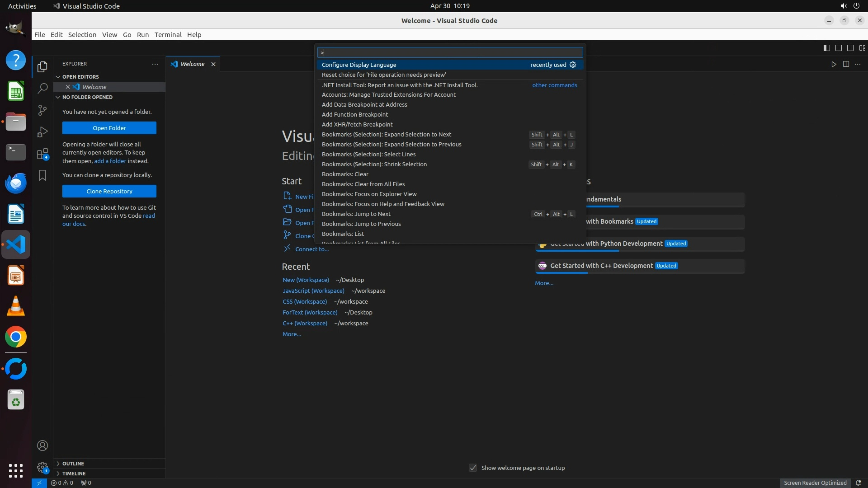
Task: Open the Terminal menu
Action: 168,35
